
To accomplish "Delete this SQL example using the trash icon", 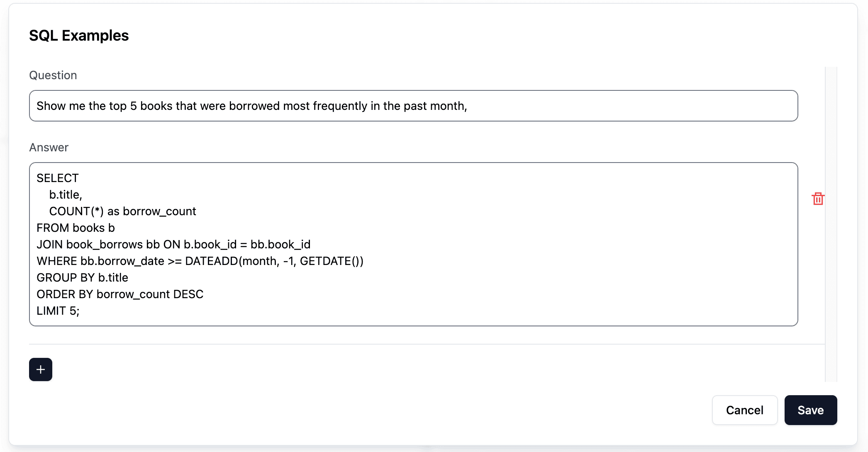I will [818, 199].
